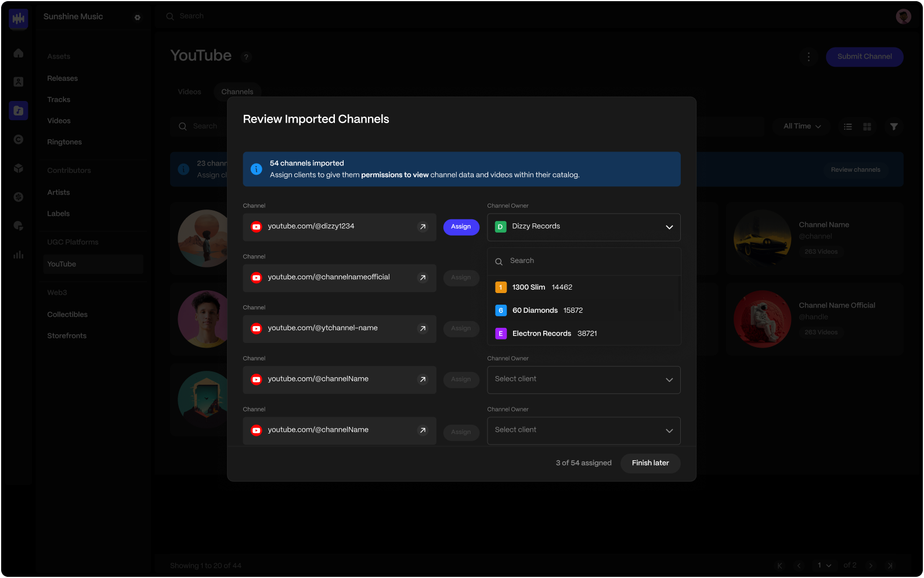Click the blue Assign button for dizzy1234

461,227
